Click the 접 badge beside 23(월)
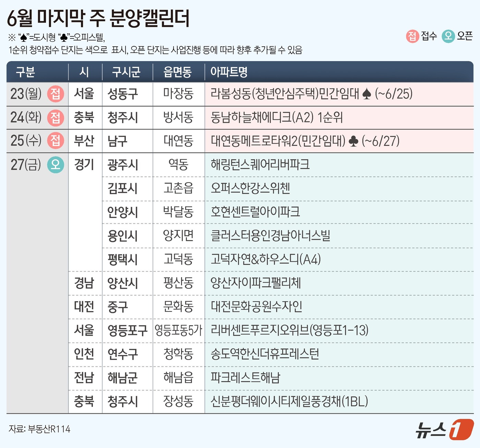This screenshot has height=448, width=480. (56, 94)
